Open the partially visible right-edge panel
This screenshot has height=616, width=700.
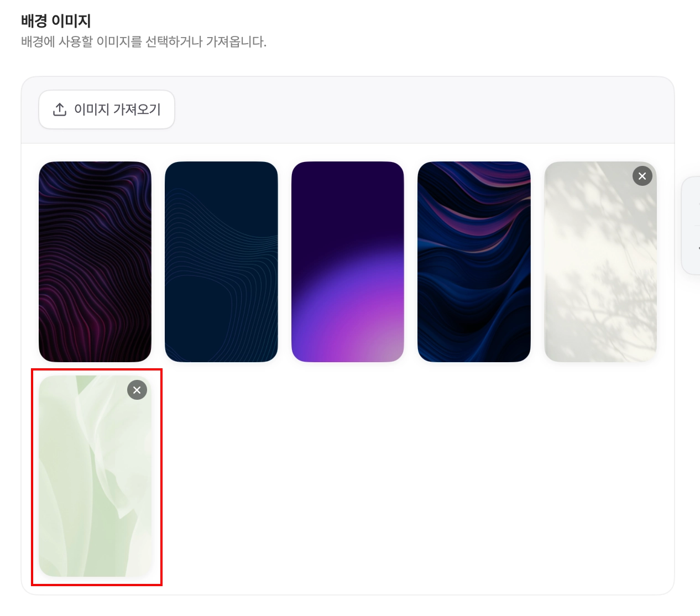[x=691, y=226]
